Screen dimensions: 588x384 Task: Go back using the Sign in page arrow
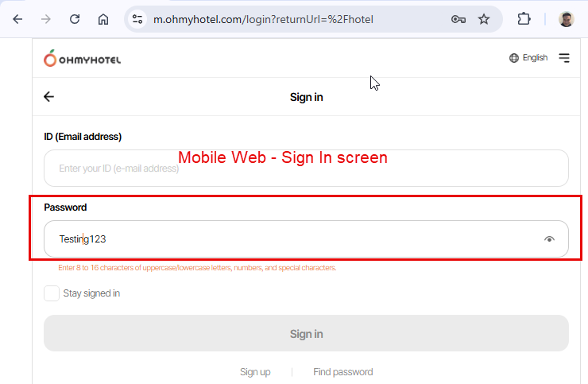pyautogui.click(x=48, y=97)
